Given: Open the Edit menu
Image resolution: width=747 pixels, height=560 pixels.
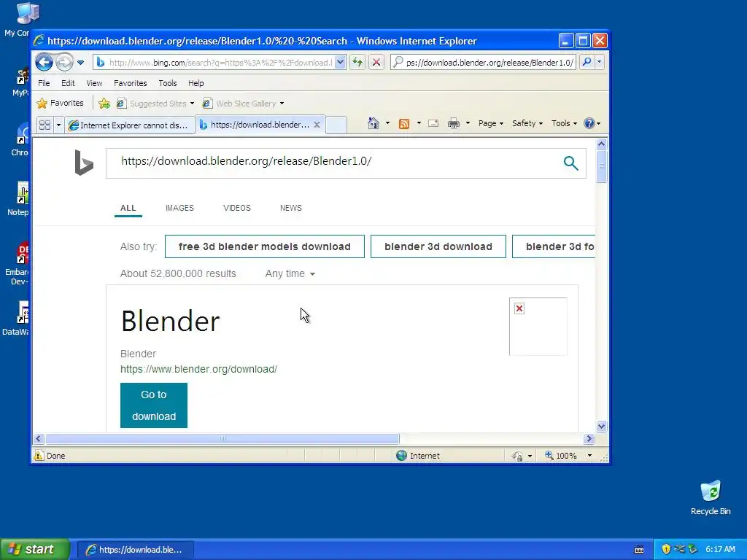Looking at the screenshot, I should pos(68,83).
